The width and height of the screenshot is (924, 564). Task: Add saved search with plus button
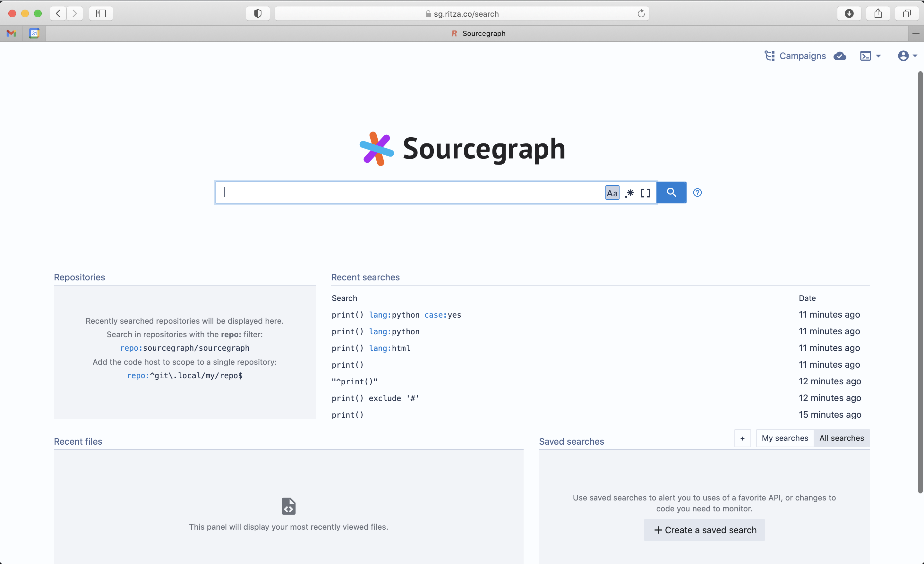point(742,438)
